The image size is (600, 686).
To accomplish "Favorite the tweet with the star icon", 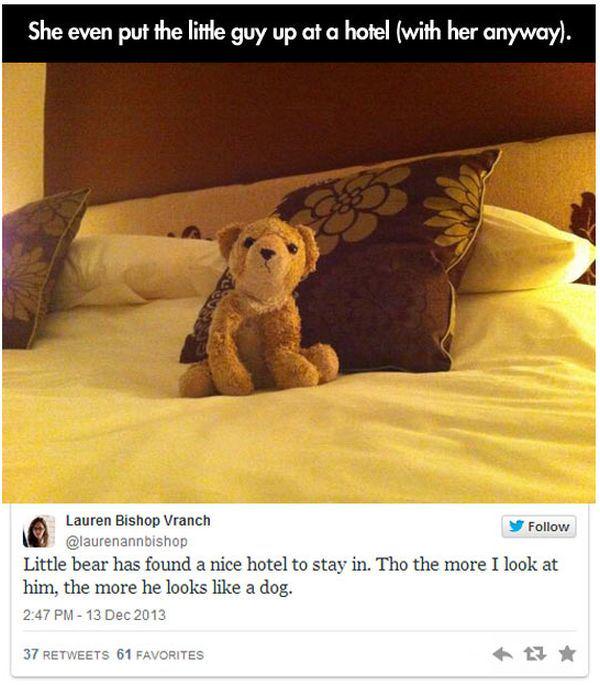I will coord(567,654).
